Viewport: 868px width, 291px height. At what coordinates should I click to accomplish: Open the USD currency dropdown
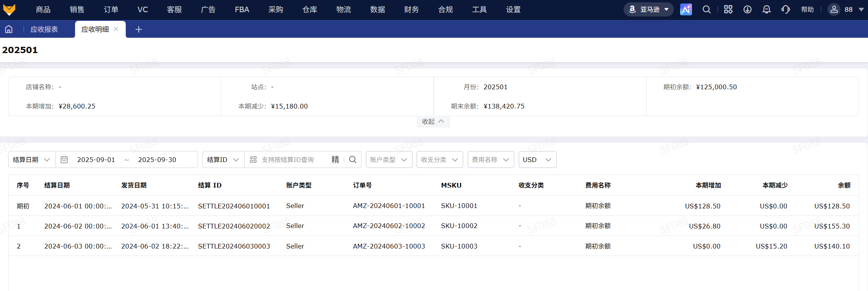pos(538,160)
